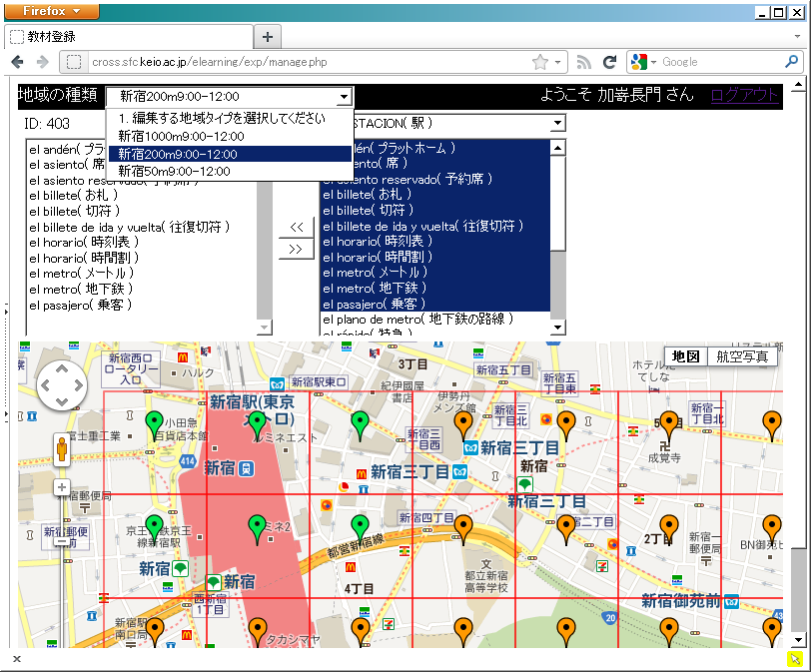Select the 新宿50m9:00-12:00 option

point(175,171)
